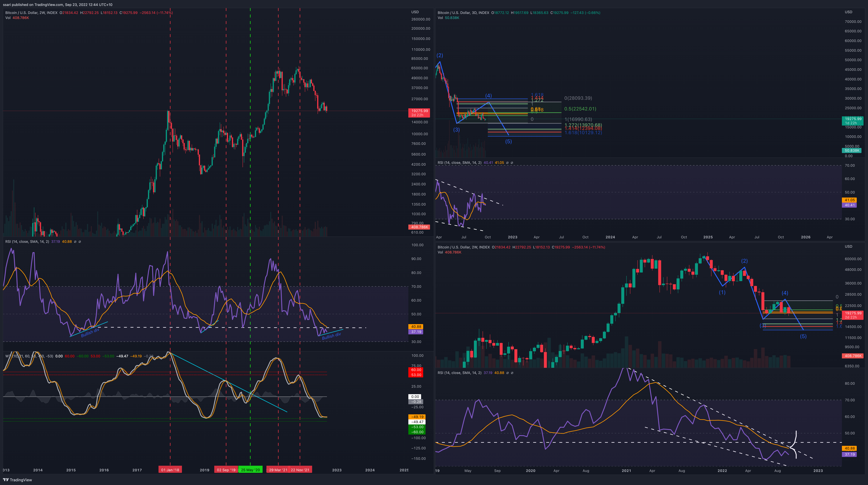Click the green 50.838K volume label on the 3D chart axis

[852, 150]
